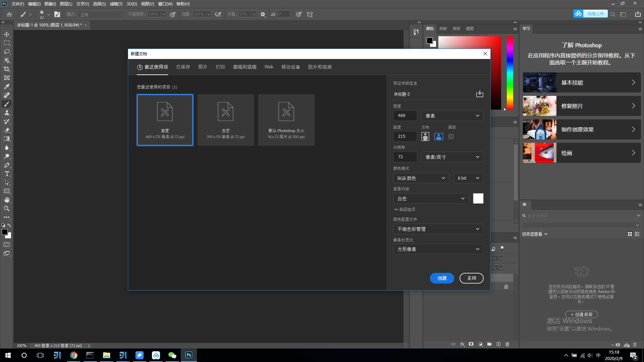Click the 关闭 button
Image resolution: width=644 pixels, height=362 pixels.
(x=472, y=278)
